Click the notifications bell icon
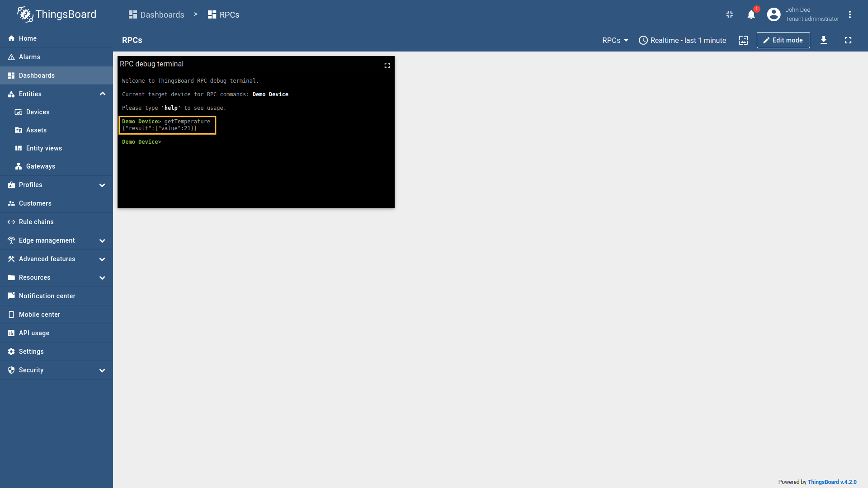Viewport: 868px width, 488px height. [751, 15]
